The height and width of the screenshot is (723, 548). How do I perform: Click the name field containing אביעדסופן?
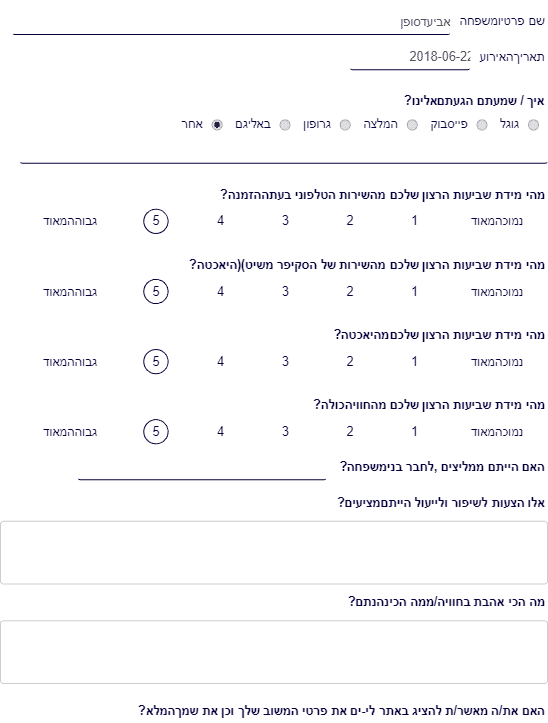click(x=232, y=23)
